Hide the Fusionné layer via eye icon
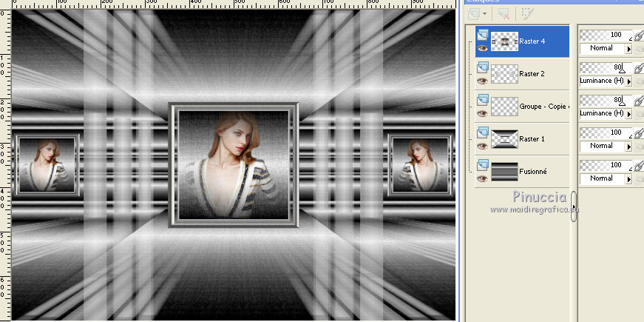The width and height of the screenshot is (644, 322). click(483, 178)
